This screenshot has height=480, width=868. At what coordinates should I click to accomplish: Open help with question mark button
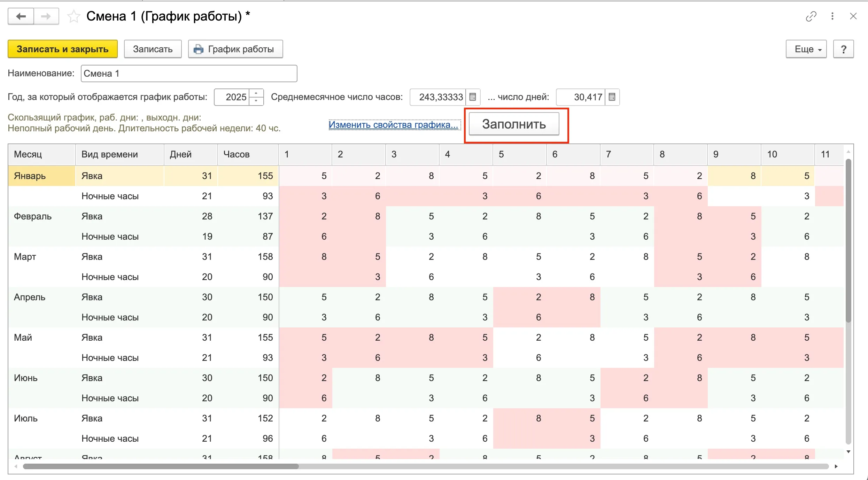843,49
